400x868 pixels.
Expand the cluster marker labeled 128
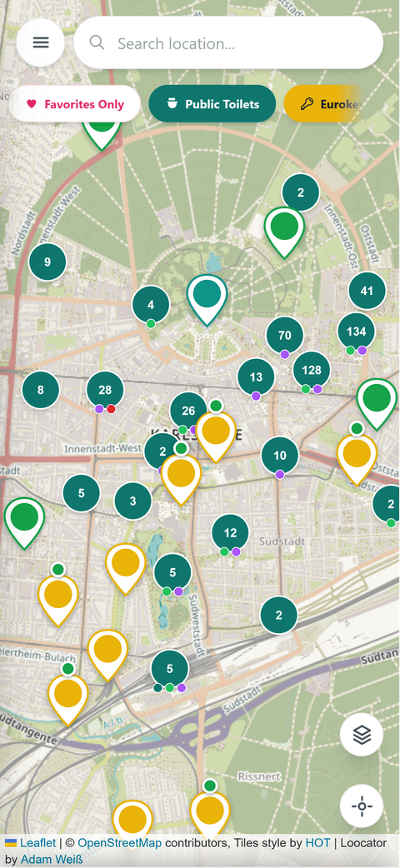pos(312,371)
